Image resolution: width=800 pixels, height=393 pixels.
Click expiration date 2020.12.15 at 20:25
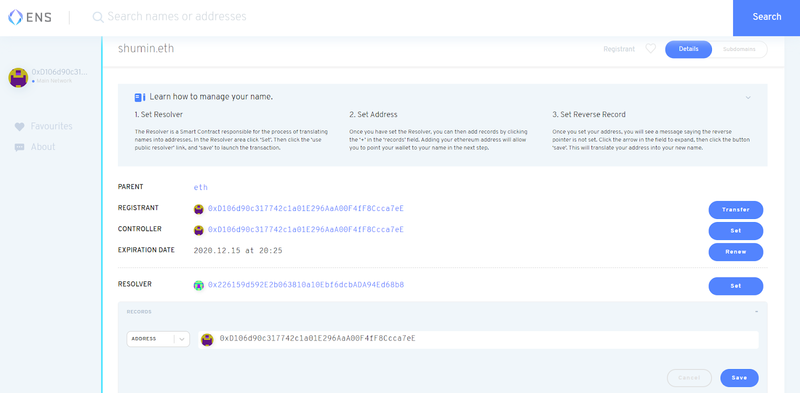coord(238,251)
